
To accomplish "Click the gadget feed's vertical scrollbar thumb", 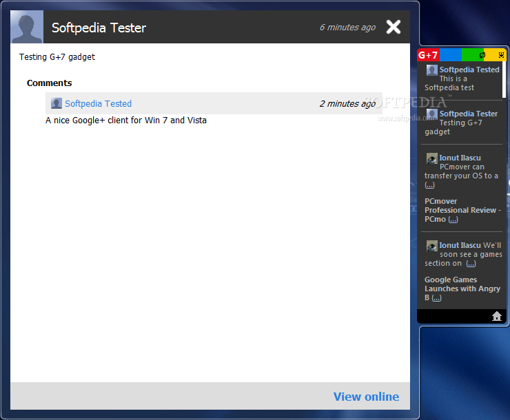I will pos(504,80).
